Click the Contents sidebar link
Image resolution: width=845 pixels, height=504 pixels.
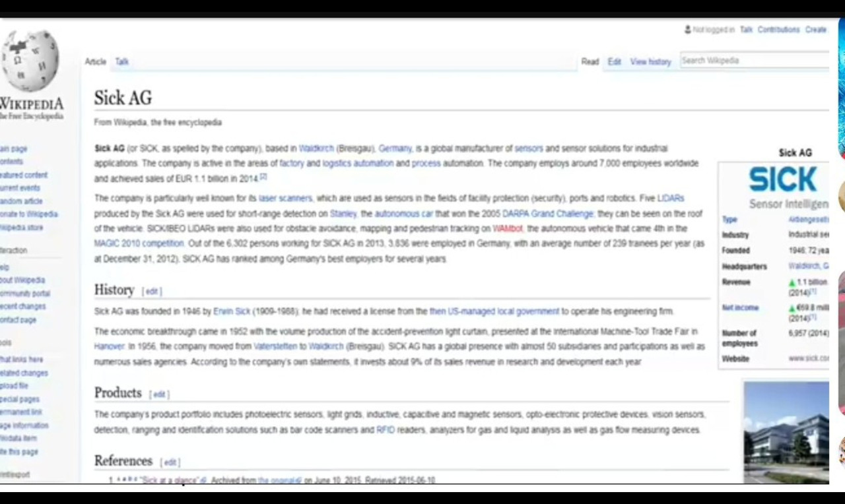pyautogui.click(x=11, y=162)
